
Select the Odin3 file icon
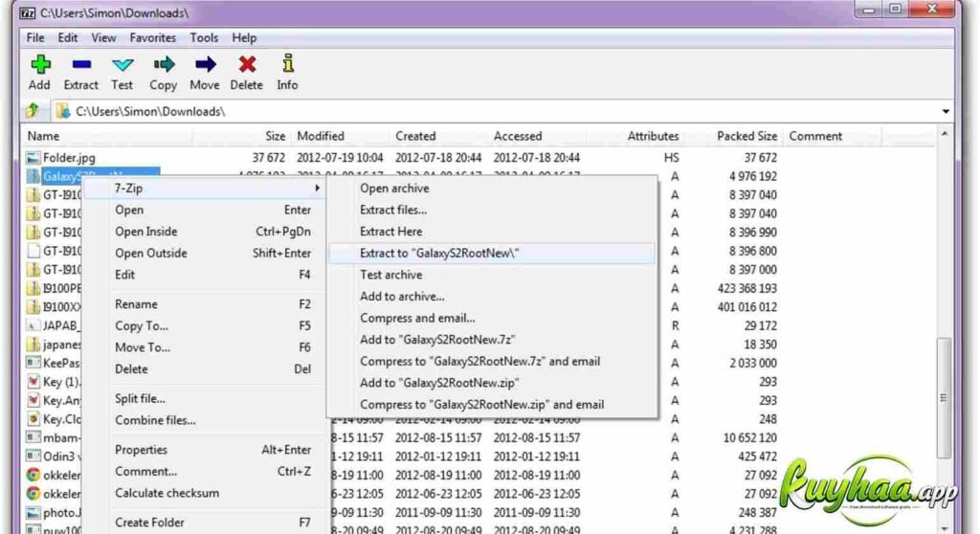[33, 456]
